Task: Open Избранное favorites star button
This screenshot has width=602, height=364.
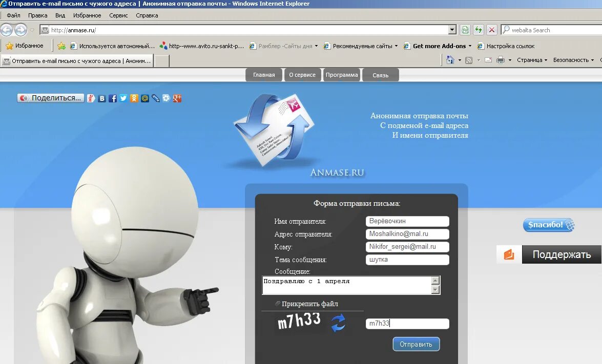Action: point(25,46)
